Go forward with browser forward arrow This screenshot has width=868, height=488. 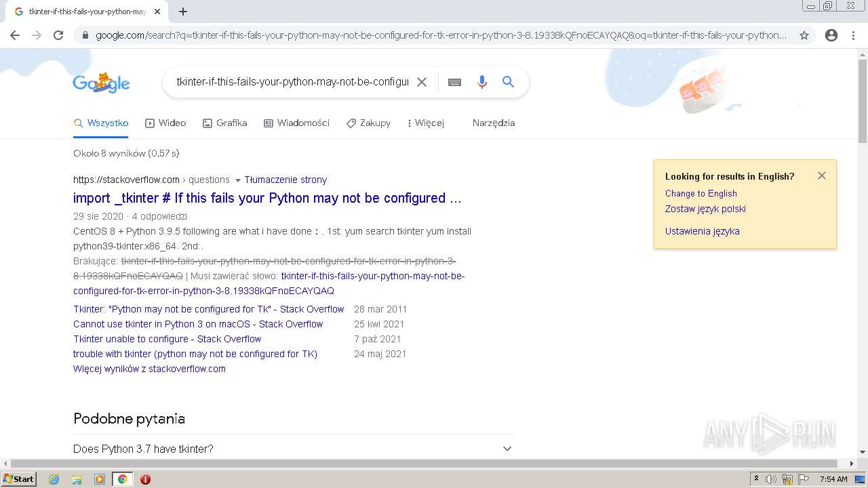click(37, 35)
